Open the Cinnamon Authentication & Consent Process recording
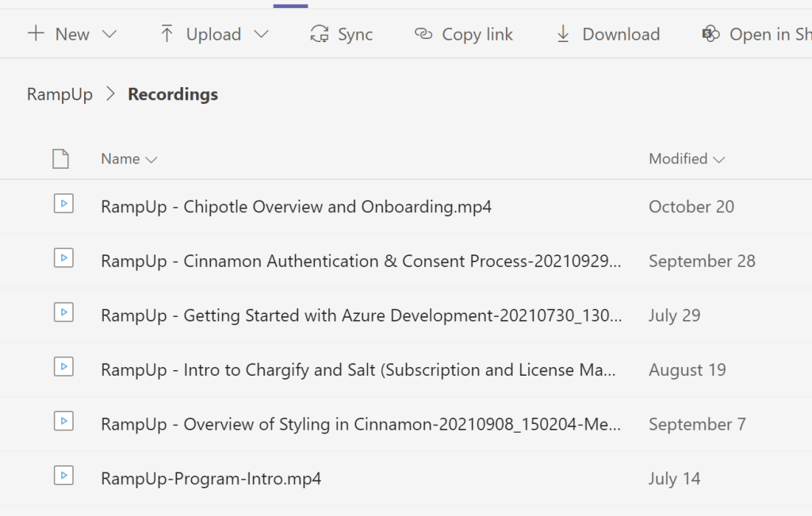 (361, 262)
